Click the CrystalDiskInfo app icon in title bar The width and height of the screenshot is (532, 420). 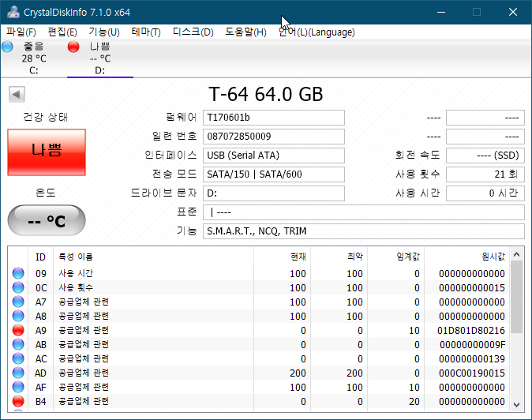tap(13, 12)
